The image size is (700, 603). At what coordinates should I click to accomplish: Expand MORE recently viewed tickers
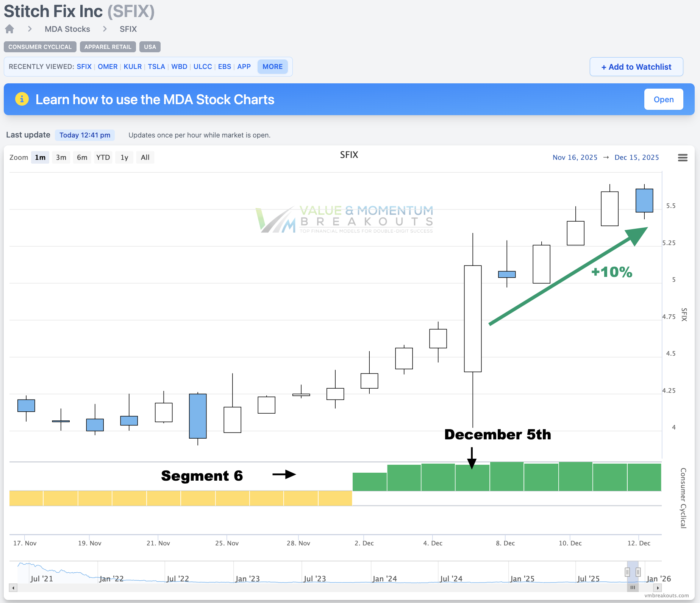coord(272,67)
